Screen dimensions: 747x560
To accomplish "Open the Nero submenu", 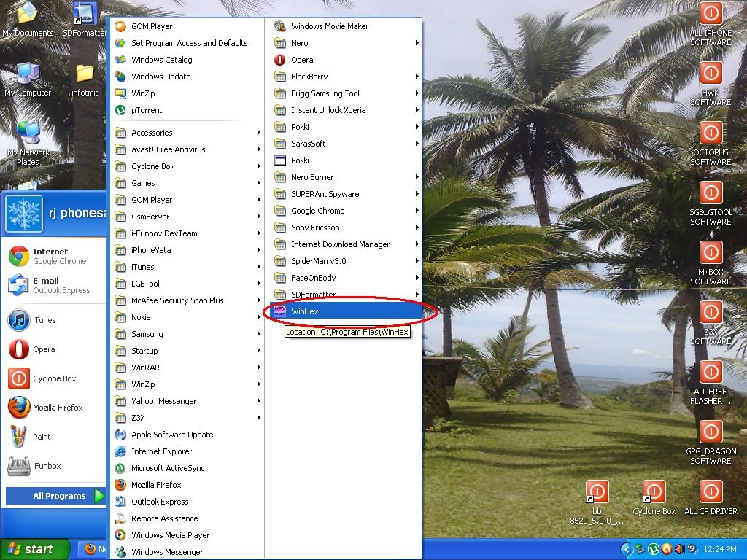I will (x=346, y=43).
